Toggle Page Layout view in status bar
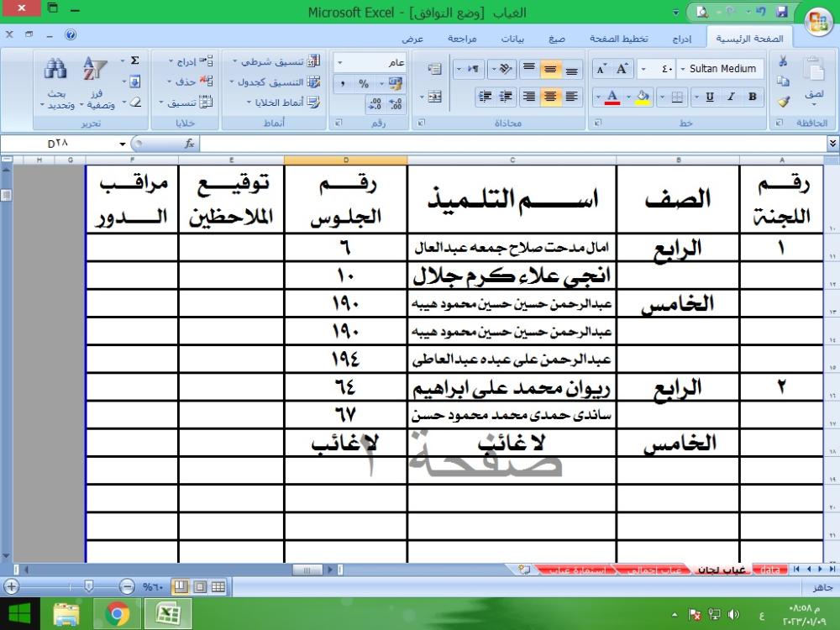Screen dimensions: 840x630 (x=199, y=586)
